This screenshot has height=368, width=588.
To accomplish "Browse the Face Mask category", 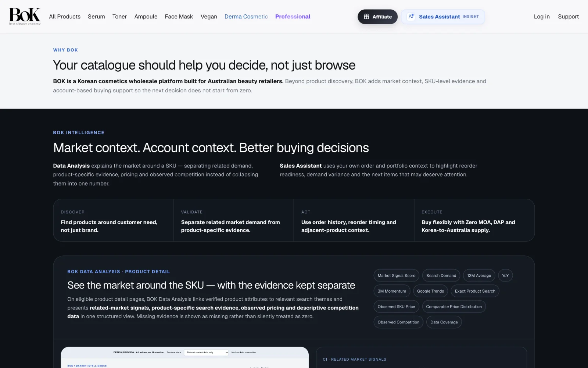I will [x=179, y=17].
